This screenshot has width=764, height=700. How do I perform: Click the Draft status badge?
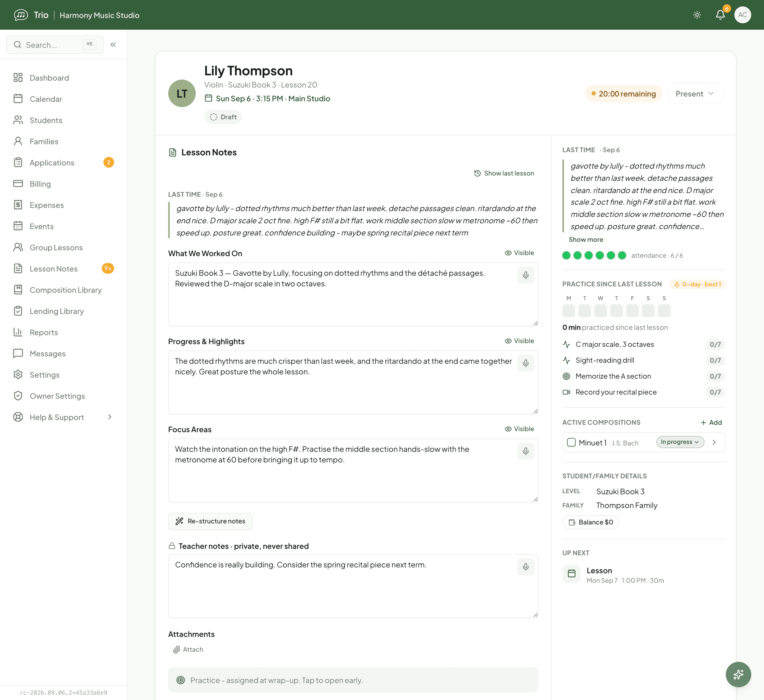coord(223,117)
